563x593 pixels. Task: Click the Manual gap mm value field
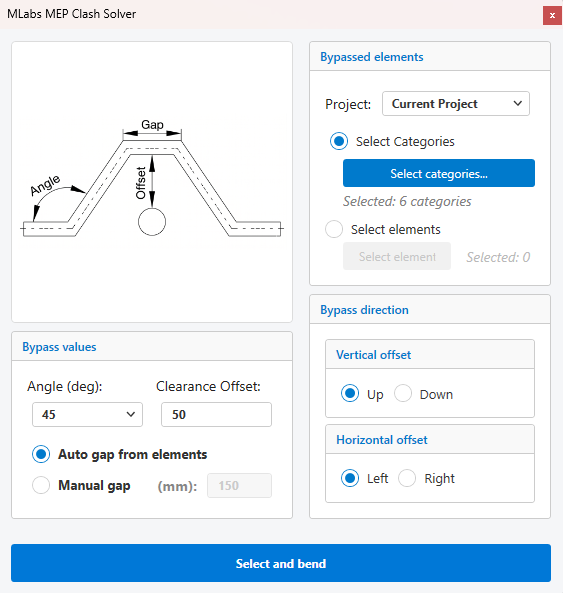click(239, 485)
